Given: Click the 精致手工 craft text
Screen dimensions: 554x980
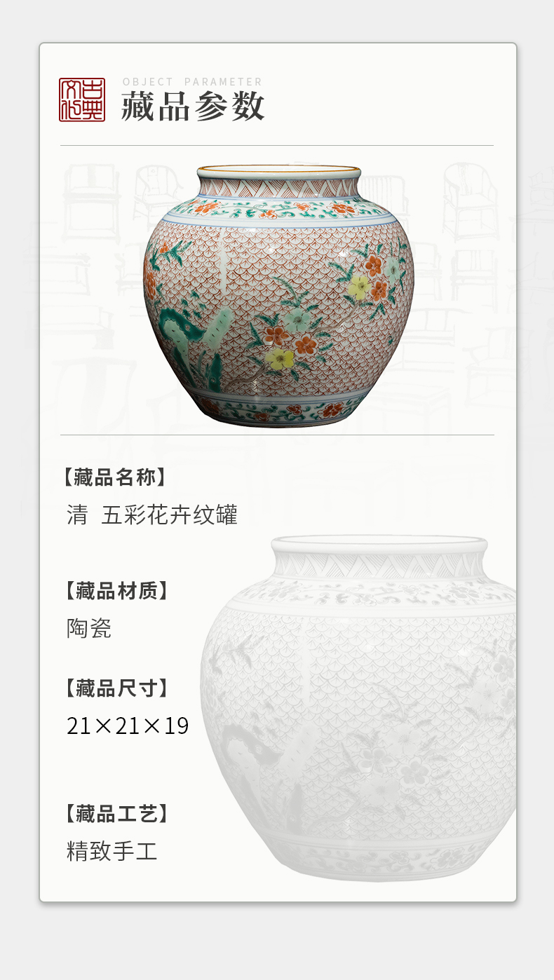Looking at the screenshot, I should coord(112,852).
